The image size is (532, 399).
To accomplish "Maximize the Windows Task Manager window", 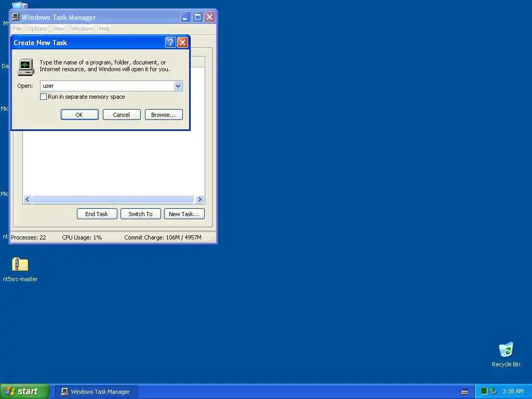I will tap(197, 17).
